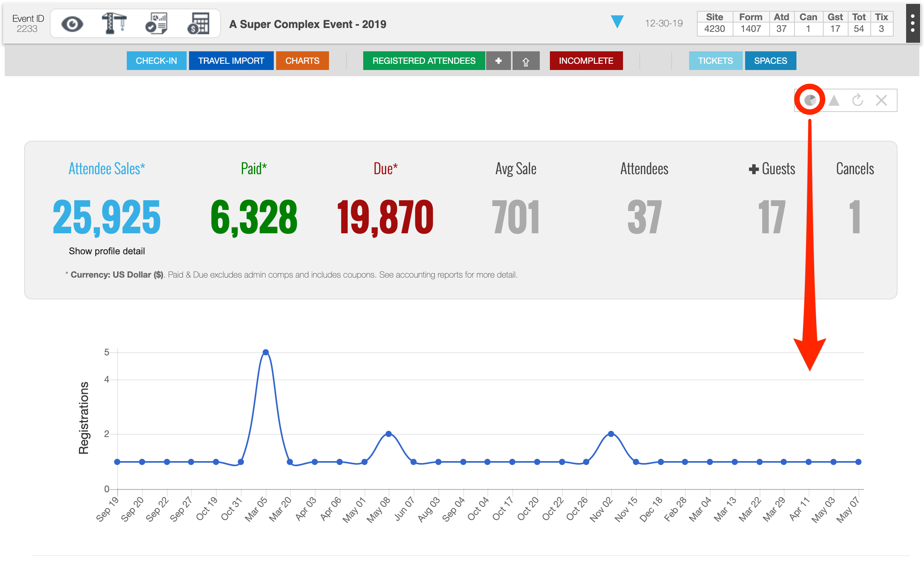Viewport: 924px width, 563px height.
Task: Click the Avg Sale heading
Action: click(516, 169)
